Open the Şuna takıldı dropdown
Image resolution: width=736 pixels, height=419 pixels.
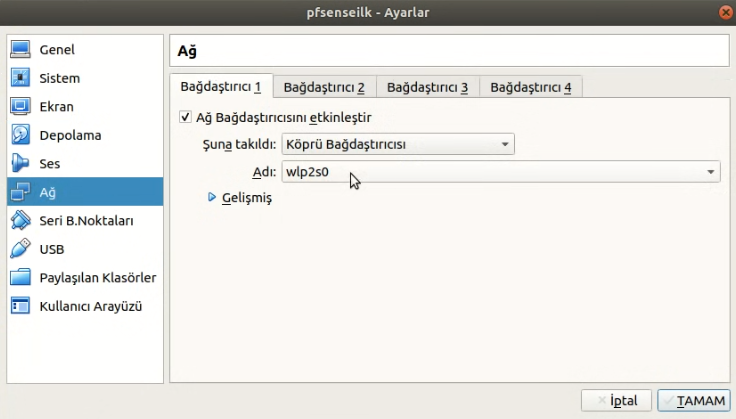398,144
